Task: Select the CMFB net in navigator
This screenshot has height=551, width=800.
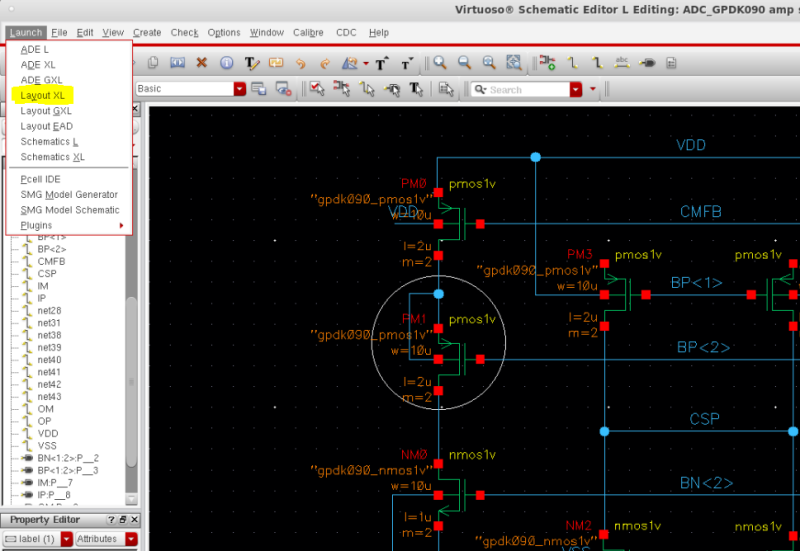Action: [51, 261]
